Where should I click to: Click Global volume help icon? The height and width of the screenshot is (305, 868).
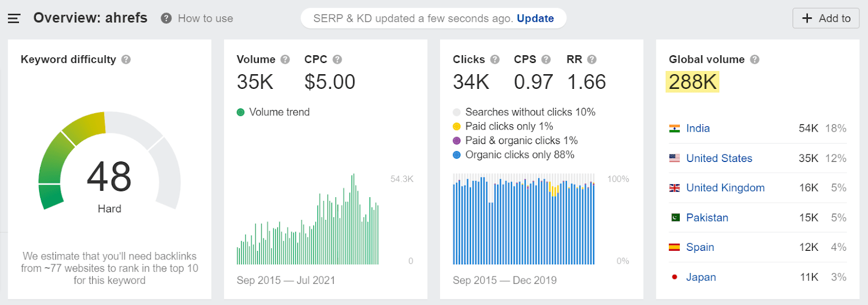coord(755,60)
